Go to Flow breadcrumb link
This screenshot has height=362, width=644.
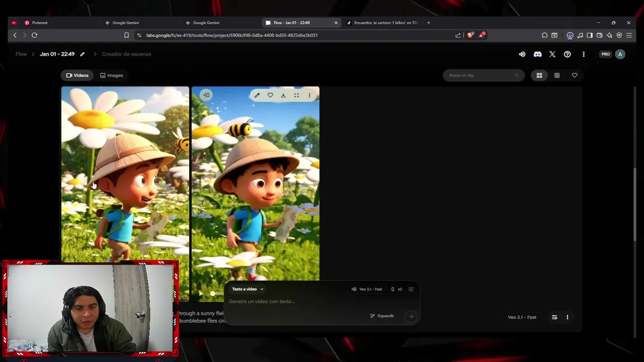(21, 54)
